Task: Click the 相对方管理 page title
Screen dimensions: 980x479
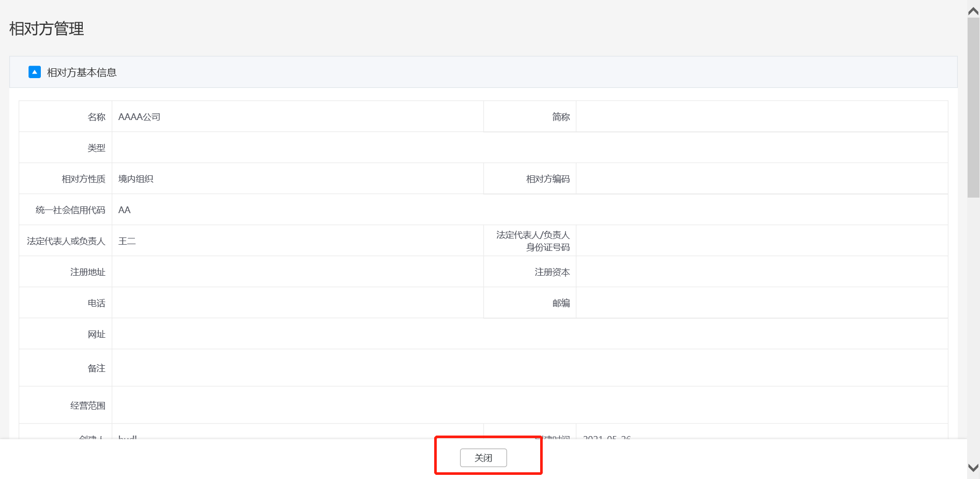Action: click(47, 29)
